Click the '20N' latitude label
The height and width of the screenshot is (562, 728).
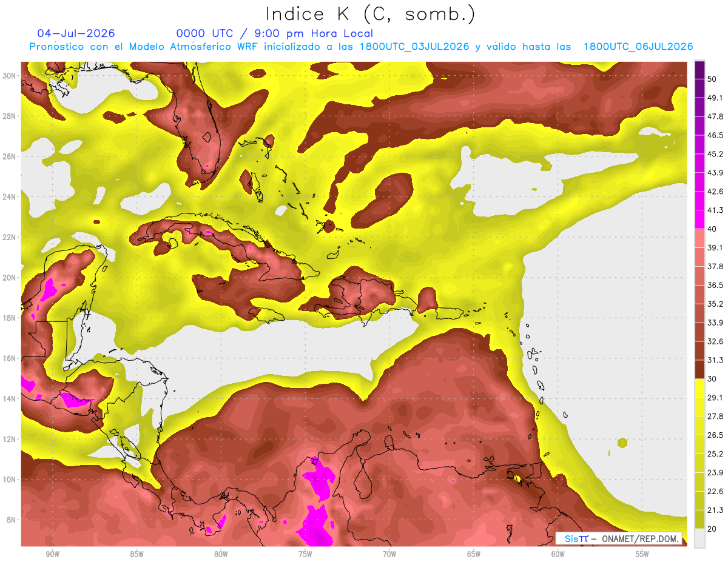click(10, 278)
